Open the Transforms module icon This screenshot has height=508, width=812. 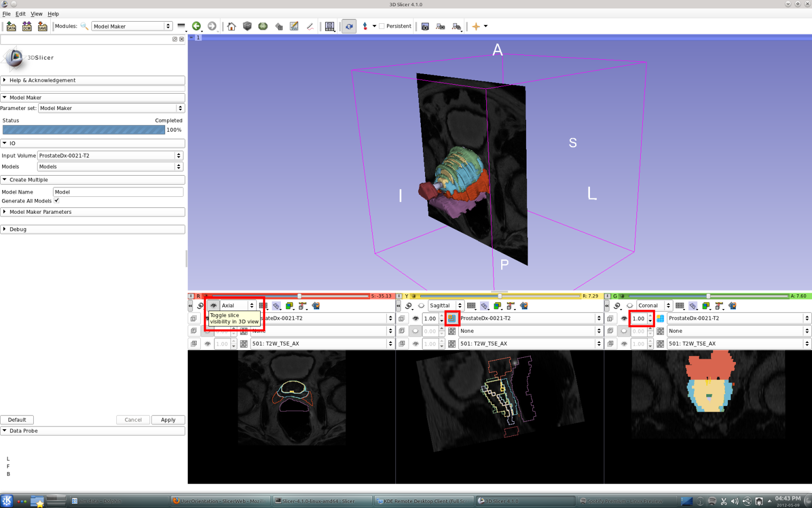(x=279, y=26)
